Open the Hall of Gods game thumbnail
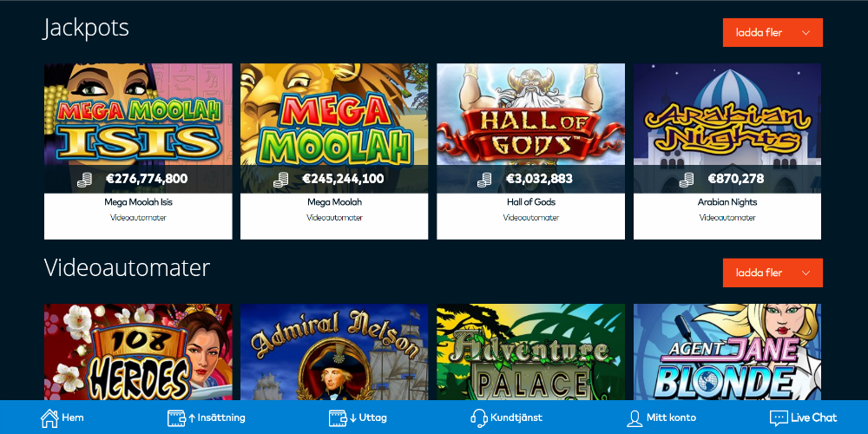 coord(531,128)
